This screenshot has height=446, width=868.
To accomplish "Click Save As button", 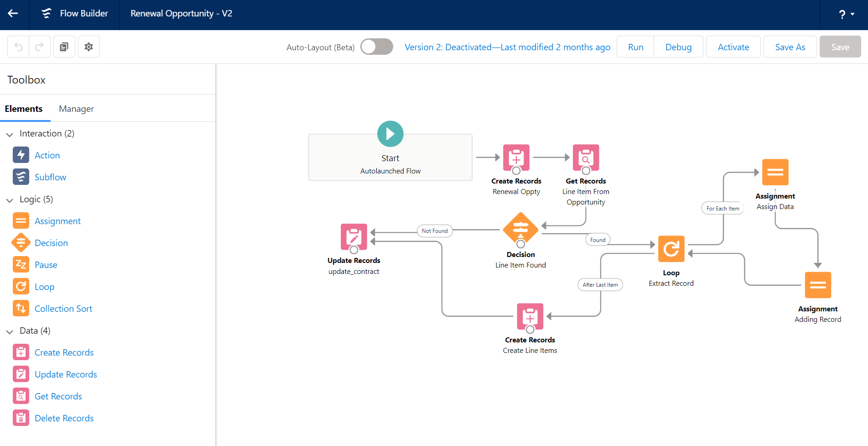I will click(790, 47).
